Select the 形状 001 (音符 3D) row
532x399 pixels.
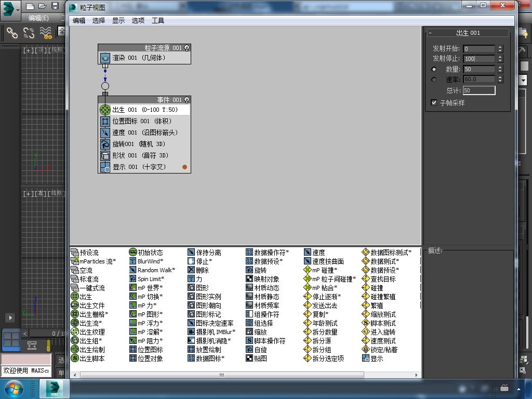coord(144,155)
